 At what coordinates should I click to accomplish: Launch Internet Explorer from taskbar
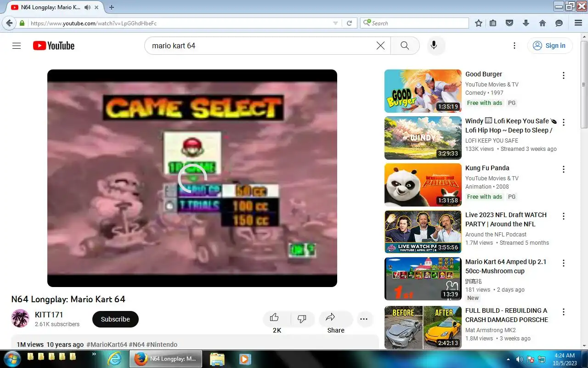114,359
